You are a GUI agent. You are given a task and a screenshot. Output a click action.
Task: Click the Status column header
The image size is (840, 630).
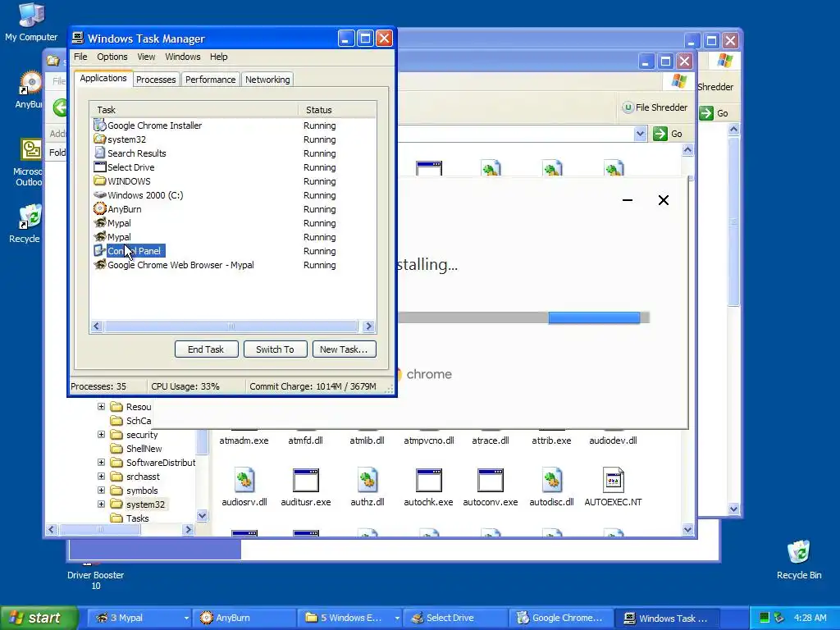[x=337, y=110]
